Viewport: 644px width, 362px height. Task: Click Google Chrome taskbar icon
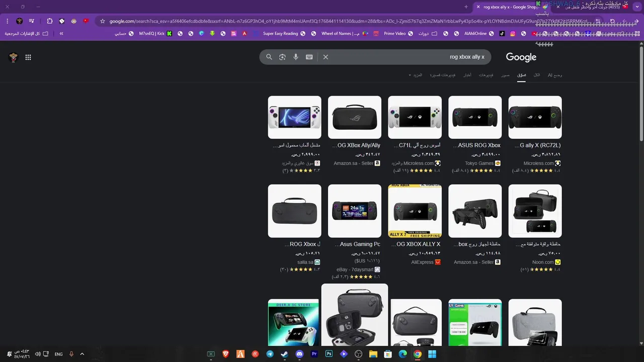pos(418,354)
